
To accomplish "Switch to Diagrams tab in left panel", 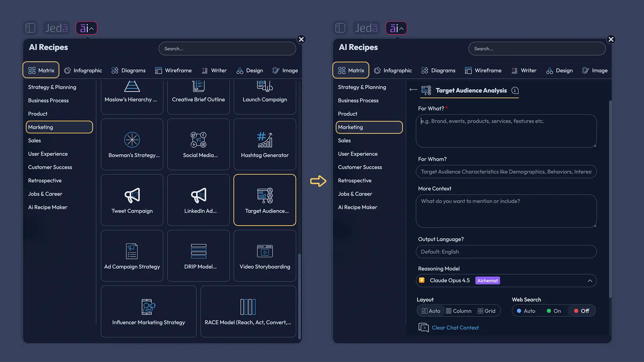I will [x=128, y=70].
